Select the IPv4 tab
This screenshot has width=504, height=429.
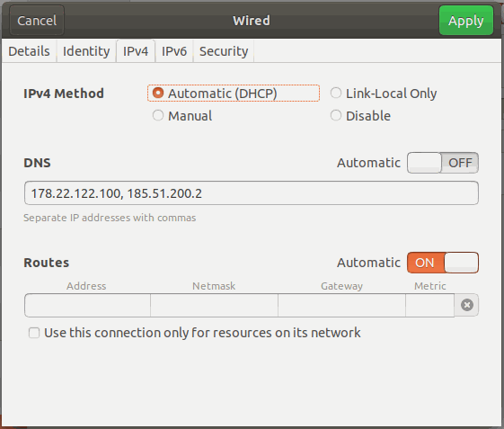[x=136, y=51]
